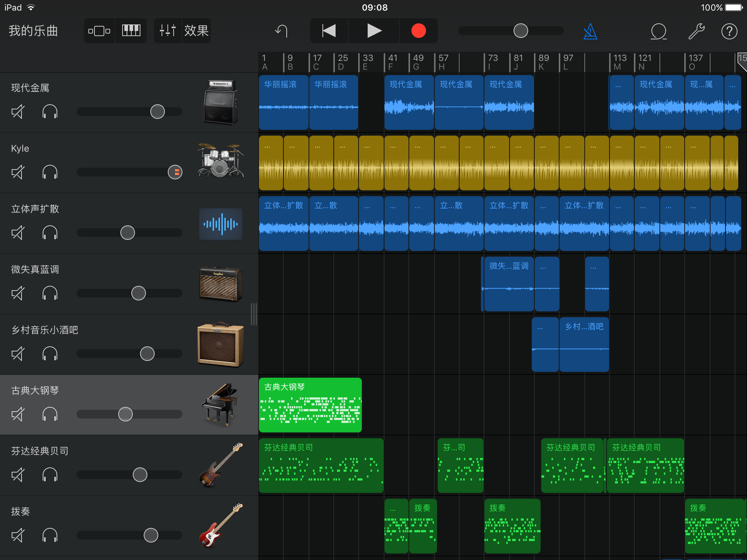747x560 pixels.
Task: Select the 立体声扩散 audio waveform icon
Action: click(221, 224)
